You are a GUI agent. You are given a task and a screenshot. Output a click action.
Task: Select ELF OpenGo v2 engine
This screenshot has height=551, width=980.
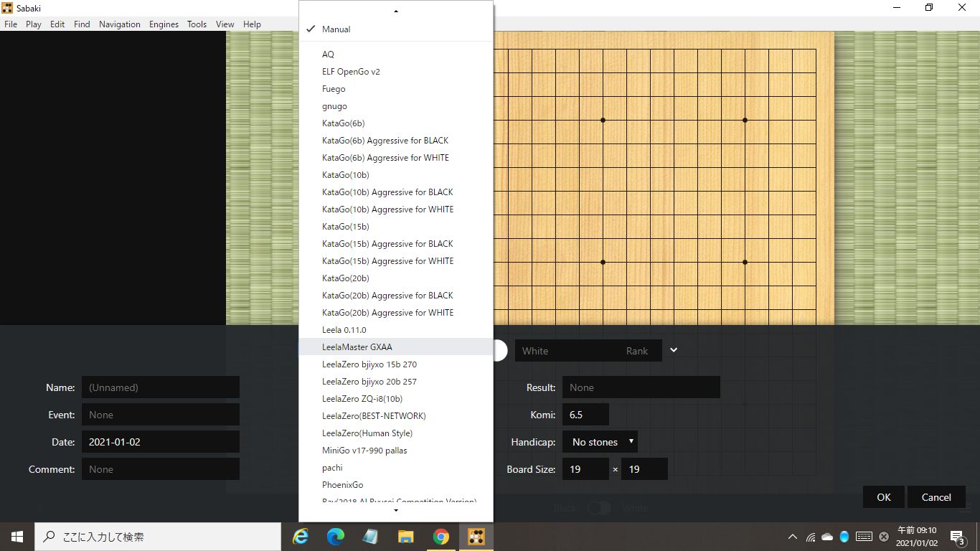pos(396,72)
